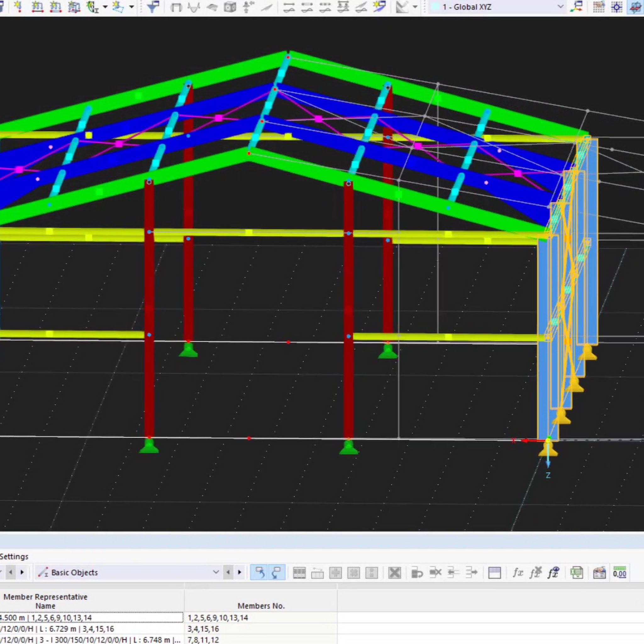This screenshot has height=644, width=644.
Task: Toggle the first selection sync button in table toolbar
Action: click(259, 573)
